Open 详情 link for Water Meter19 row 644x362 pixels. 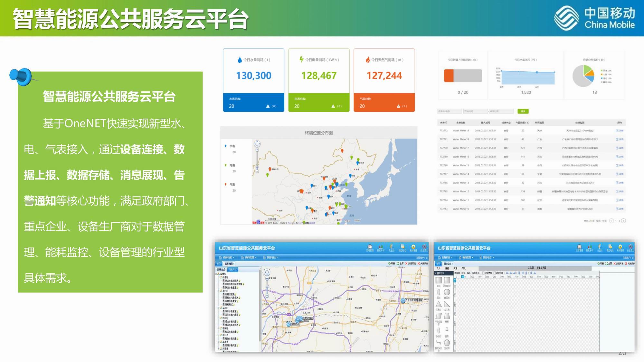pos(620,131)
